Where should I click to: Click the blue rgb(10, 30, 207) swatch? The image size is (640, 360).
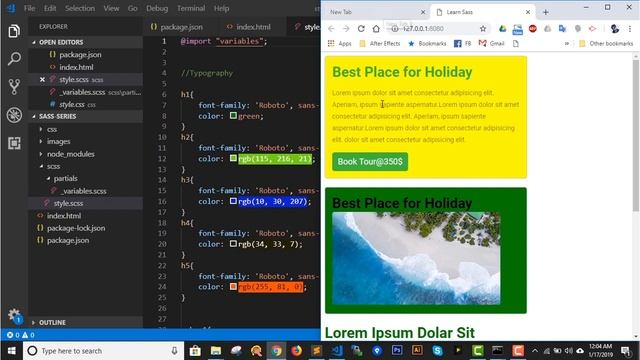point(233,201)
